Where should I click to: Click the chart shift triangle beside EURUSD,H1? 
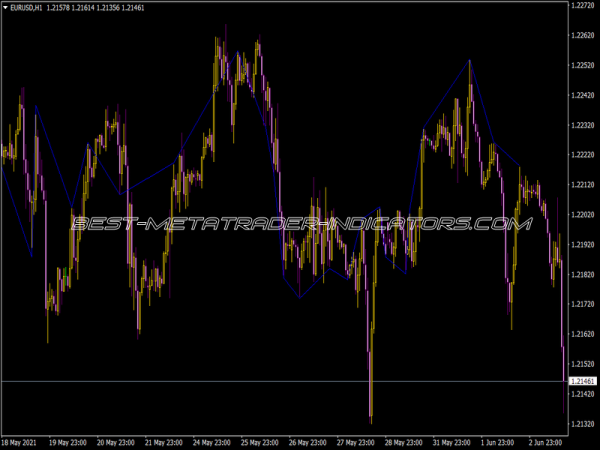(x=4, y=8)
